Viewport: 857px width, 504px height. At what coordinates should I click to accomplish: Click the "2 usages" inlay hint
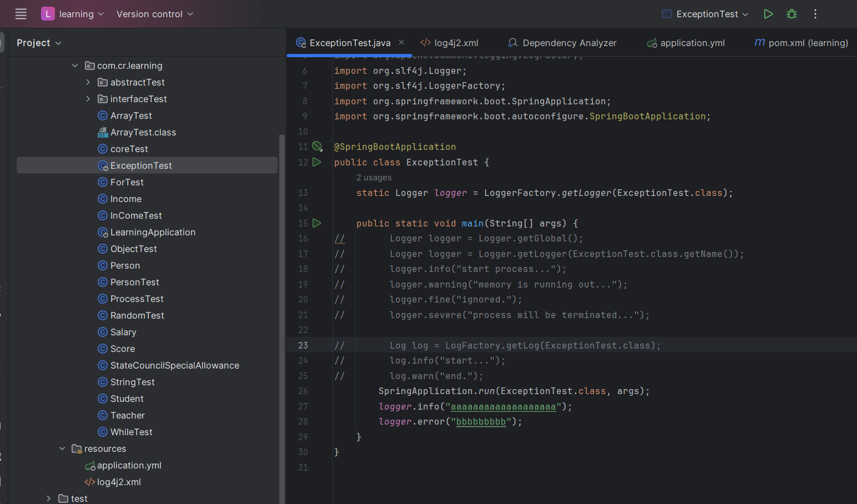click(374, 177)
